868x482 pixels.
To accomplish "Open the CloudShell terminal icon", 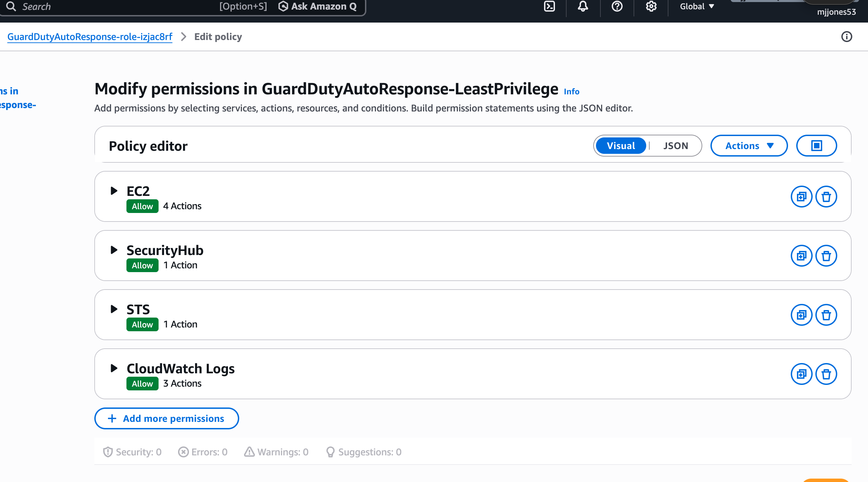I will pos(549,6).
